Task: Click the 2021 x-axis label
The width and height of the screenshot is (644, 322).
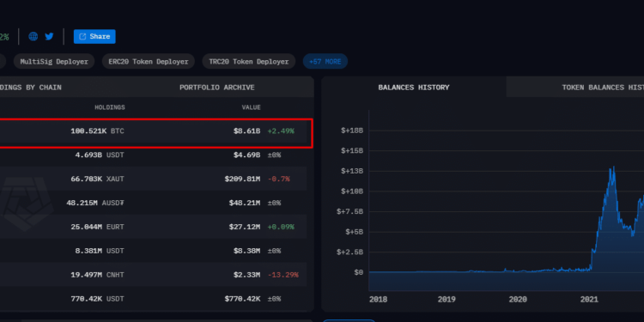Action: pyautogui.click(x=589, y=300)
